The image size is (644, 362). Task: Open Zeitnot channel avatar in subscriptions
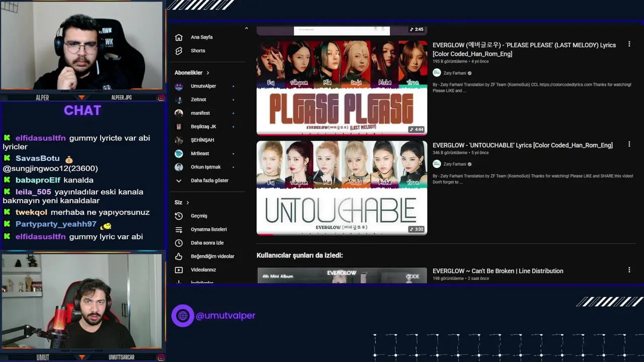click(179, 100)
